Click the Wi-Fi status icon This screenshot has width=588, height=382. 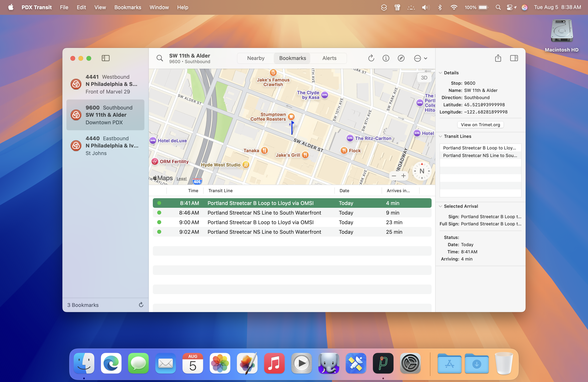pos(454,7)
